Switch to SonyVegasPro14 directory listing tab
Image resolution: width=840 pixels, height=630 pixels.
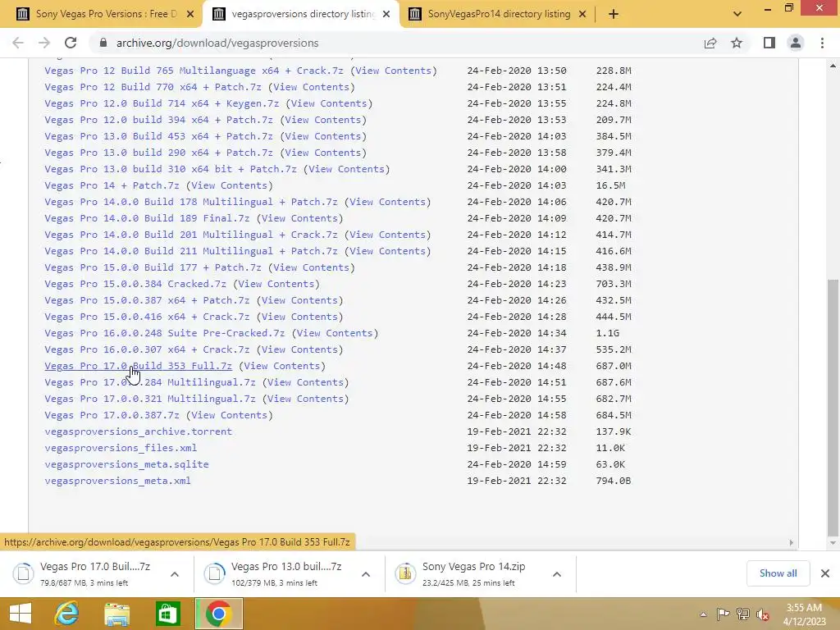coord(498,14)
